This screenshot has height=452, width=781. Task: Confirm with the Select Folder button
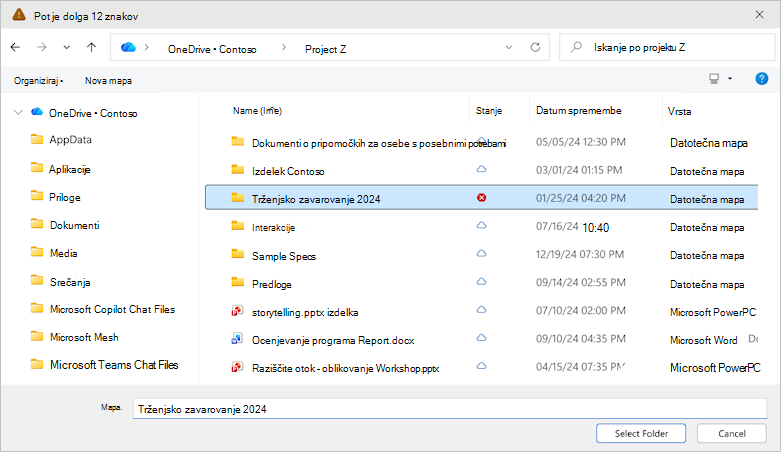coord(641,434)
